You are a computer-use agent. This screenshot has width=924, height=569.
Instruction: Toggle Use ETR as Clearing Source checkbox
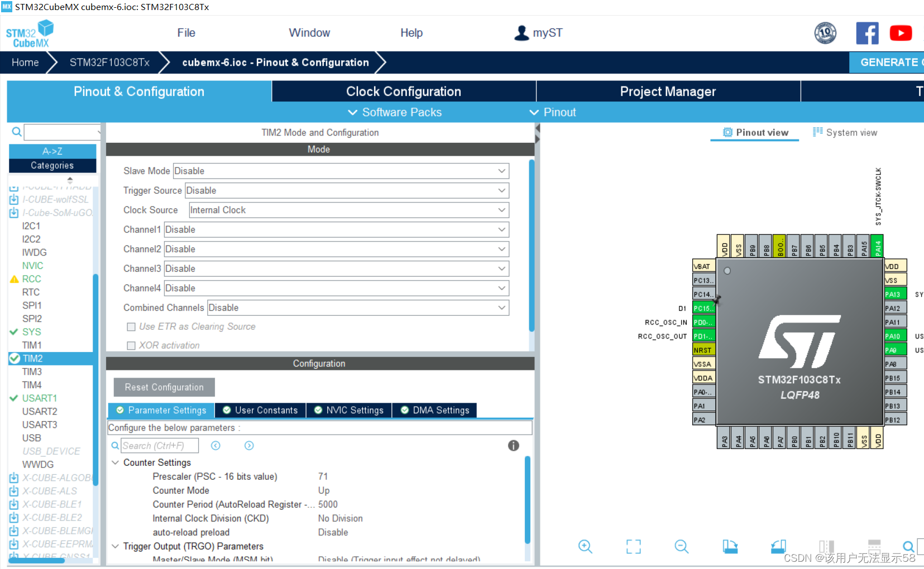[131, 327]
